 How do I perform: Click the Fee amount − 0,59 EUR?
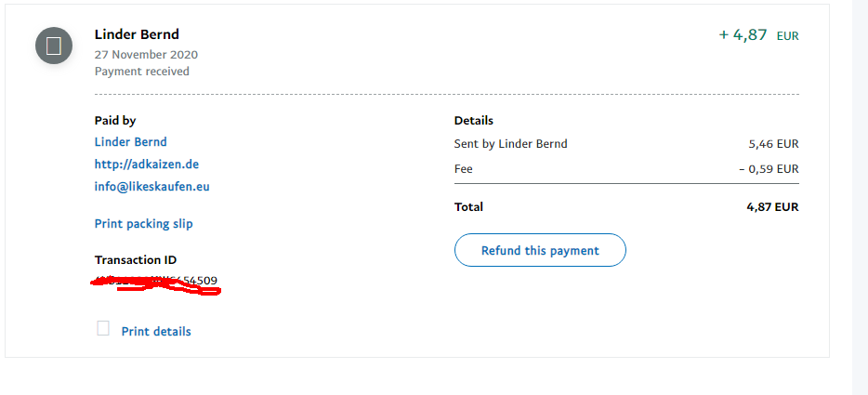[x=769, y=169]
